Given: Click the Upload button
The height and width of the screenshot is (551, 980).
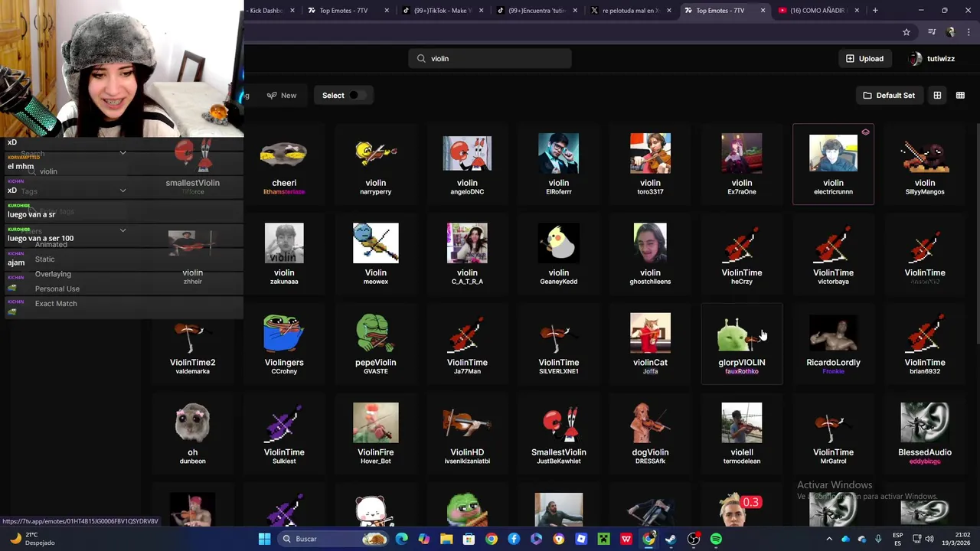Looking at the screenshot, I should [864, 58].
